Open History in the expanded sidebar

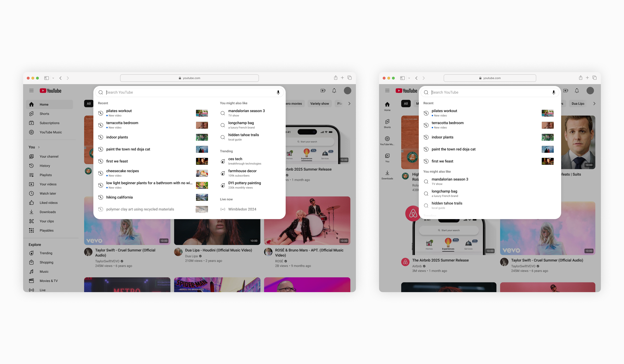(45, 166)
